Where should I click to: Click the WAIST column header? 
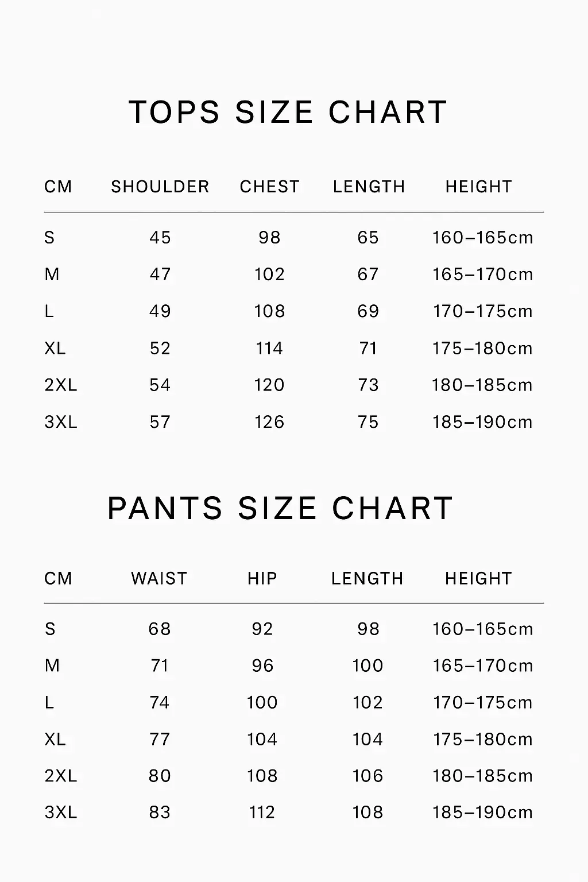pos(159,578)
